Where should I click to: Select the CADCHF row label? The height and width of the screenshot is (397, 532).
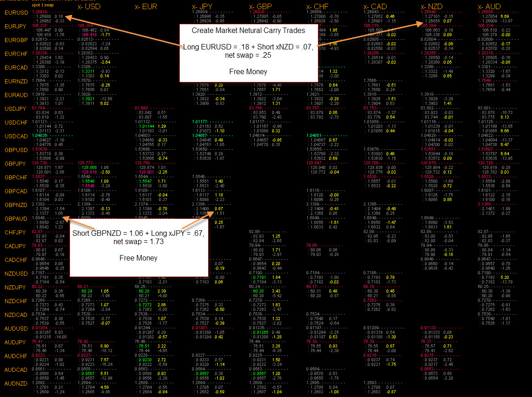[16, 260]
